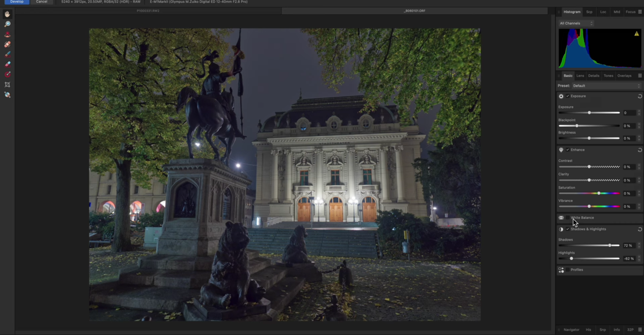Switch to the Tones tab
The height and width of the screenshot is (335, 644).
[608, 76]
